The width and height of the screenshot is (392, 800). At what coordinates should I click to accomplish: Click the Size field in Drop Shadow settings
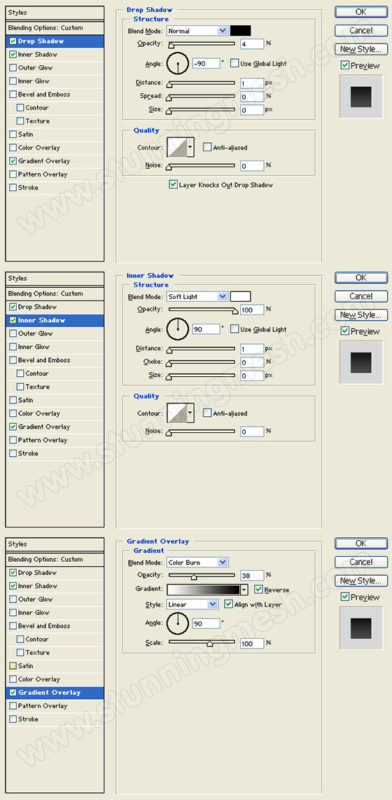tap(252, 110)
